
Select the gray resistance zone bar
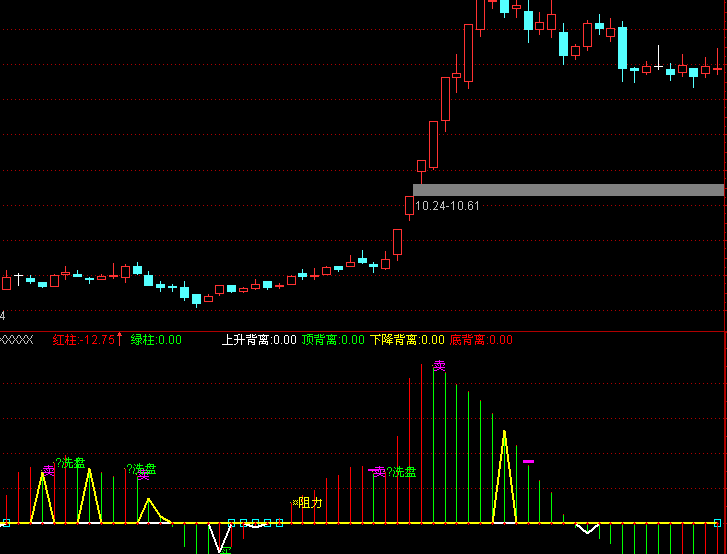(568, 190)
